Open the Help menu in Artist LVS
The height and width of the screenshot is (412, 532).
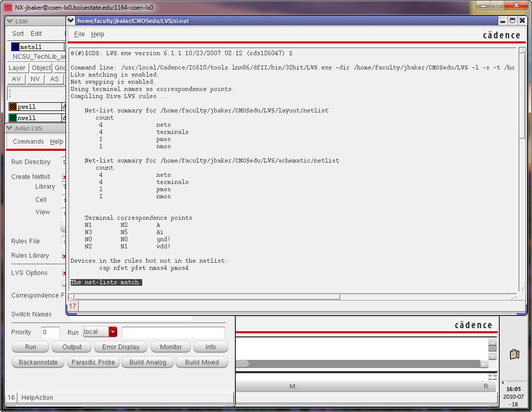coord(57,142)
